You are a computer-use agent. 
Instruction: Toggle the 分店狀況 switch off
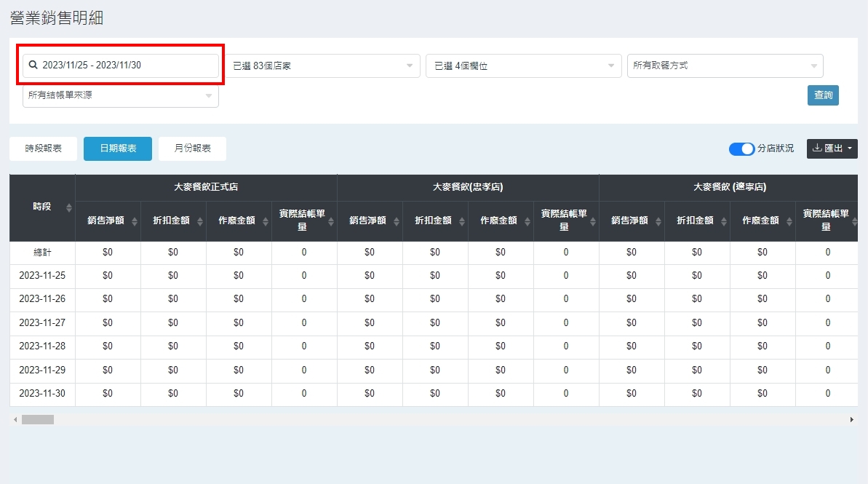(x=741, y=149)
